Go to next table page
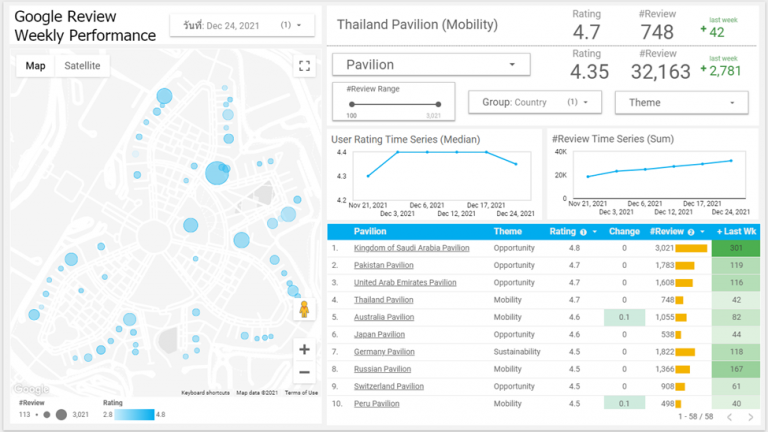 click(x=750, y=417)
